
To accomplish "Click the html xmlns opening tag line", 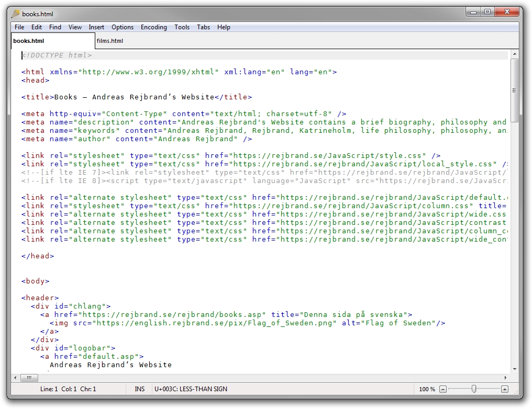I will point(179,72).
